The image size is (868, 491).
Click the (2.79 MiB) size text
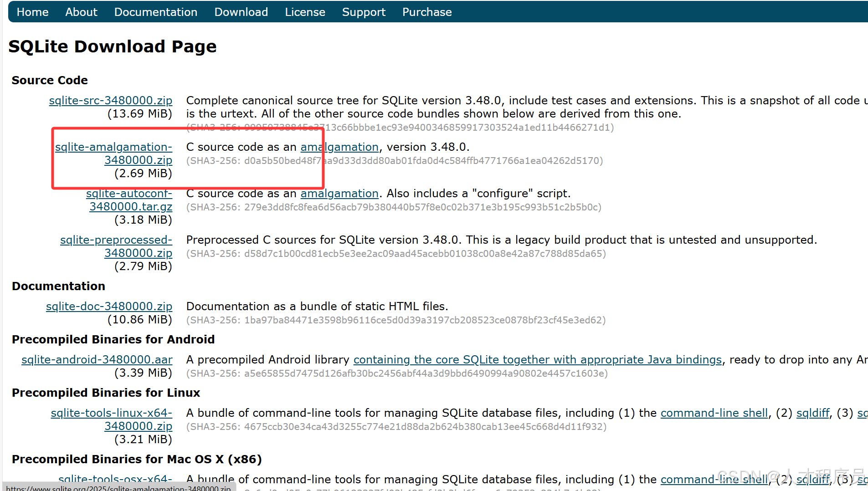point(143,266)
